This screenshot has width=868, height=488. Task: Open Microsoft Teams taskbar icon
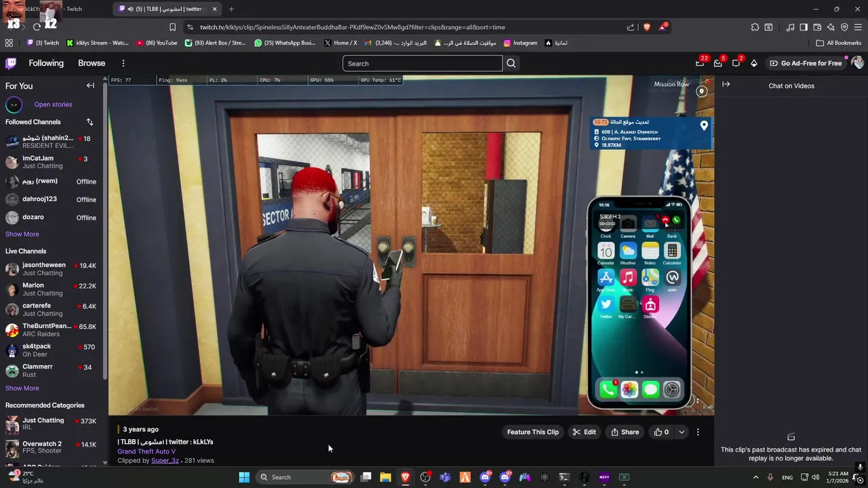445,477
